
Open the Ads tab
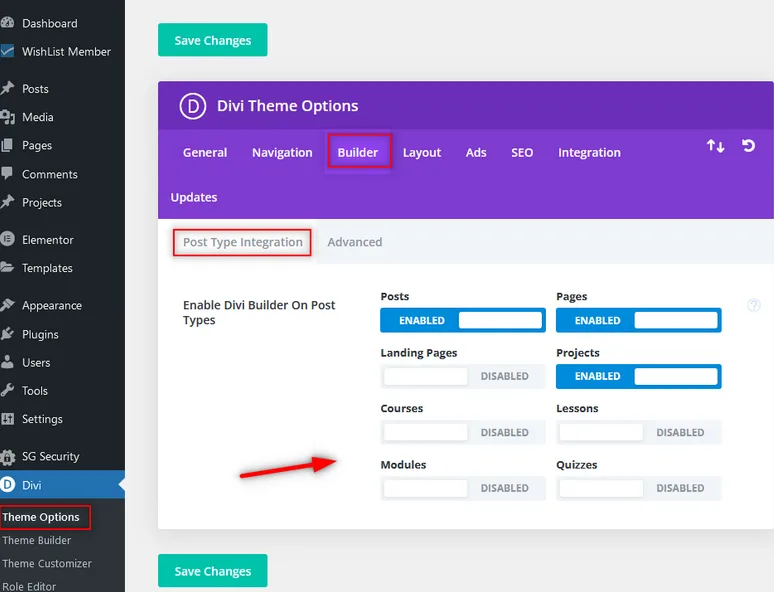[x=476, y=153]
